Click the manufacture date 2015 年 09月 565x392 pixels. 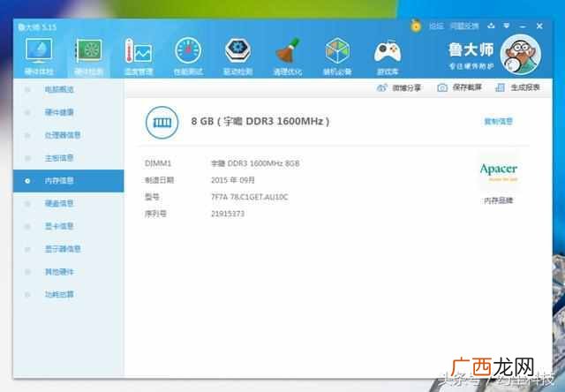[233, 180]
